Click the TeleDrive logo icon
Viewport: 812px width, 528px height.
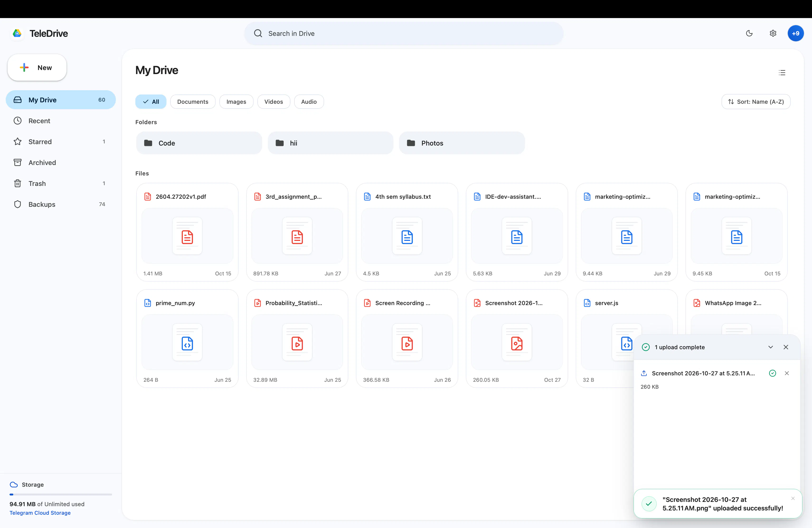click(17, 33)
